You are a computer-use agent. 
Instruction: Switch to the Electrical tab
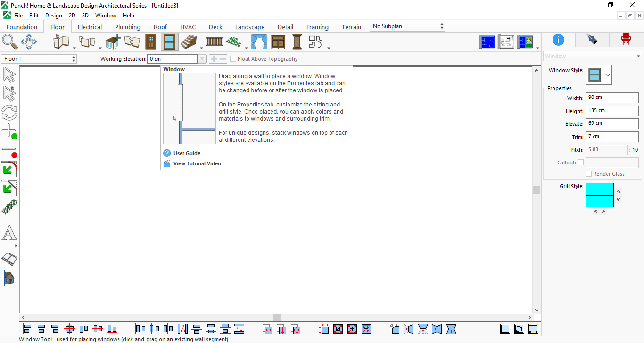(x=90, y=27)
